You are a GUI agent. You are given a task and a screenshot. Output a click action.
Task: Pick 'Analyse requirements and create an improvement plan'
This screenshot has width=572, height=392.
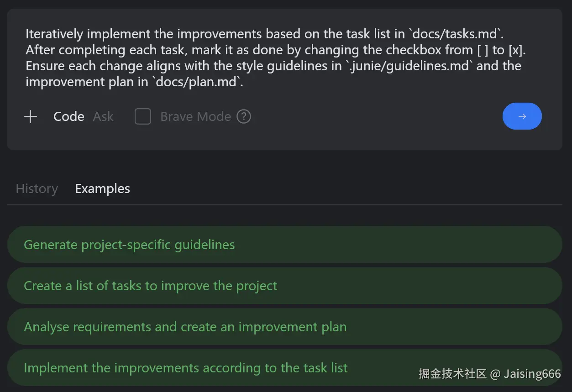point(185,327)
